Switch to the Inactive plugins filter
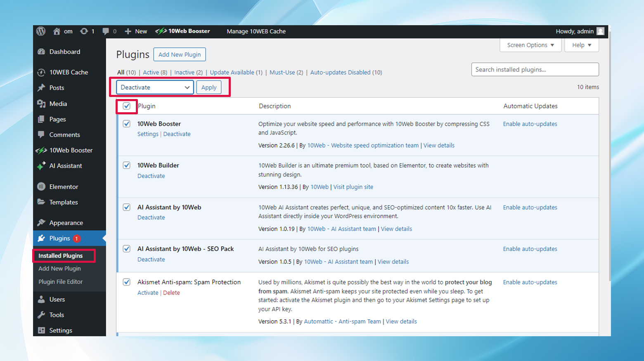 184,72
